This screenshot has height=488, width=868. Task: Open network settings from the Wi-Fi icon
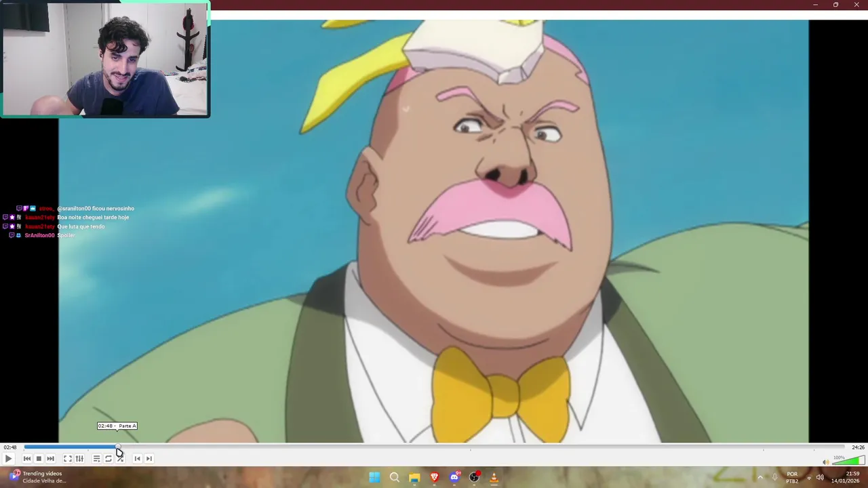[x=808, y=477]
